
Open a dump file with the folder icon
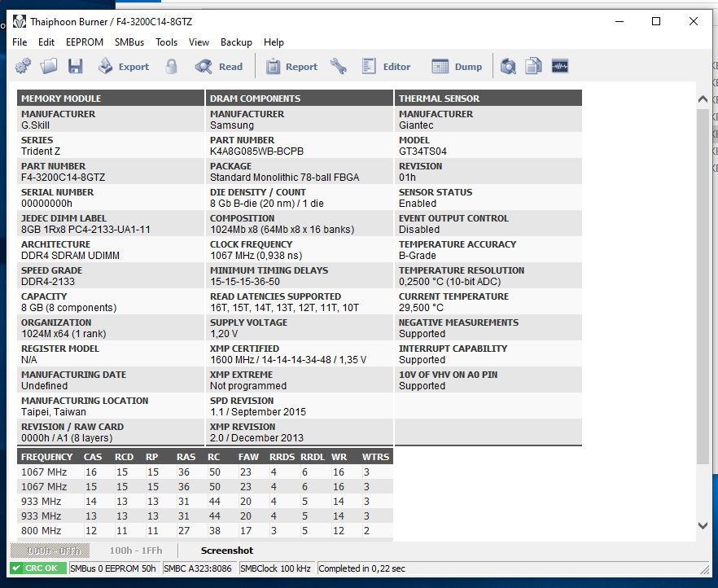(x=49, y=67)
